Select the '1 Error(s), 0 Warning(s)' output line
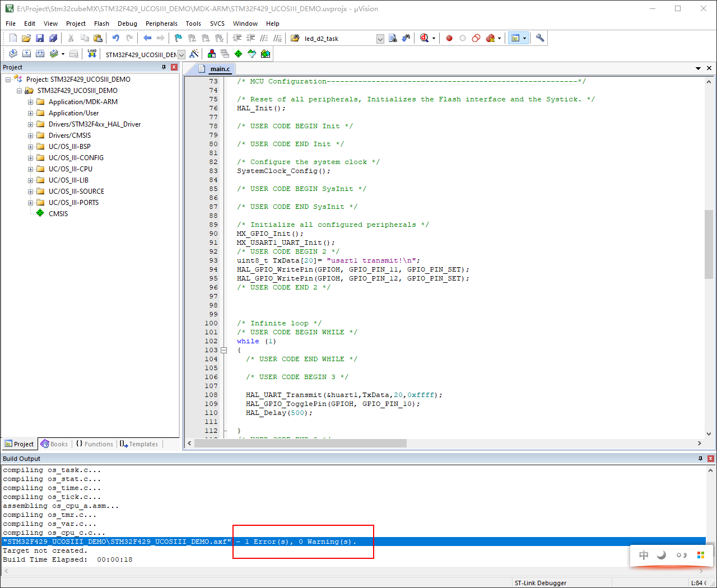This screenshot has width=717, height=588. pyautogui.click(x=354, y=542)
